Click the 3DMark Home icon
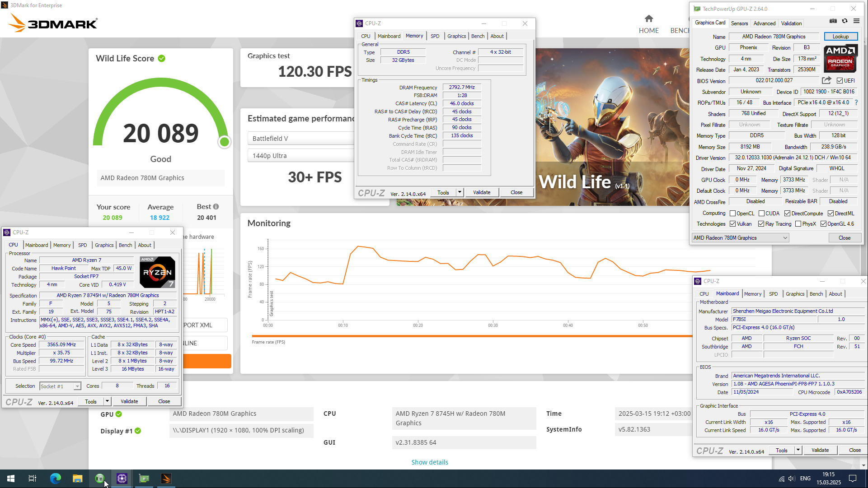The height and width of the screenshot is (488, 868). 649,19
